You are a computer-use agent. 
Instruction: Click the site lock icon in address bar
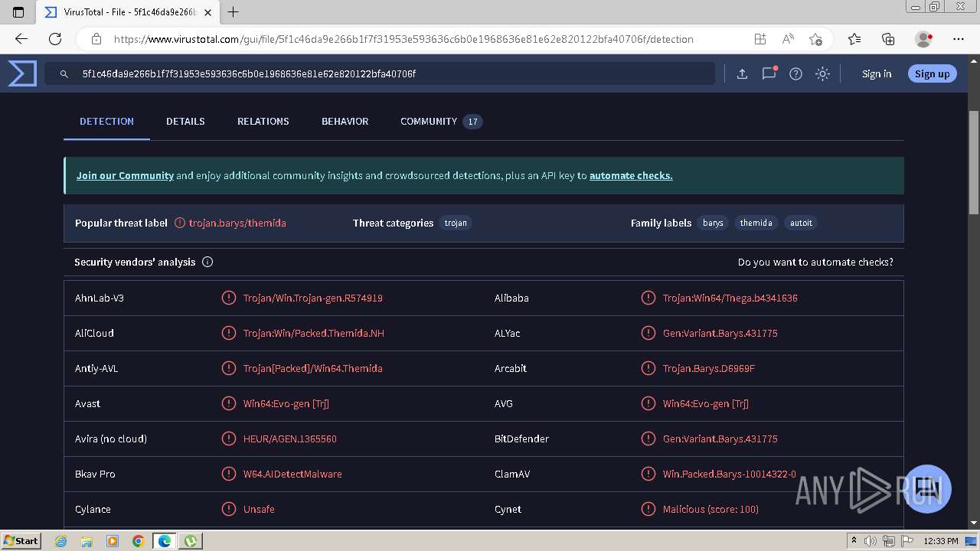pyautogui.click(x=96, y=39)
